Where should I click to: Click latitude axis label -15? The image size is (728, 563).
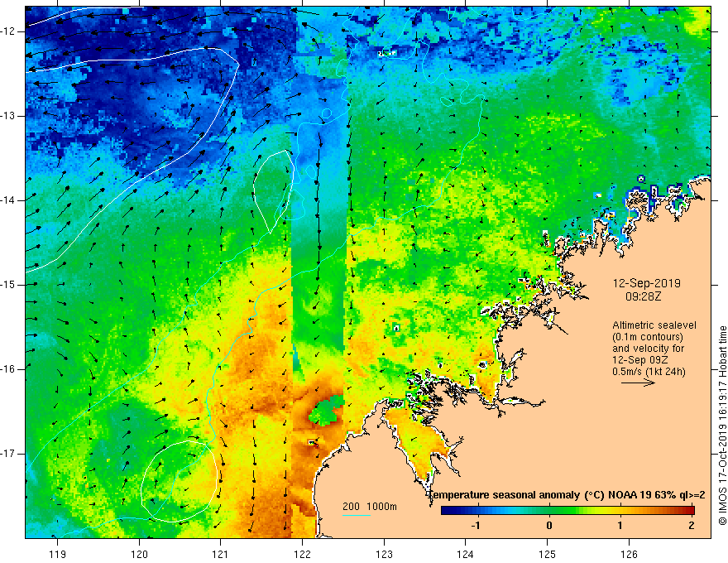point(9,285)
